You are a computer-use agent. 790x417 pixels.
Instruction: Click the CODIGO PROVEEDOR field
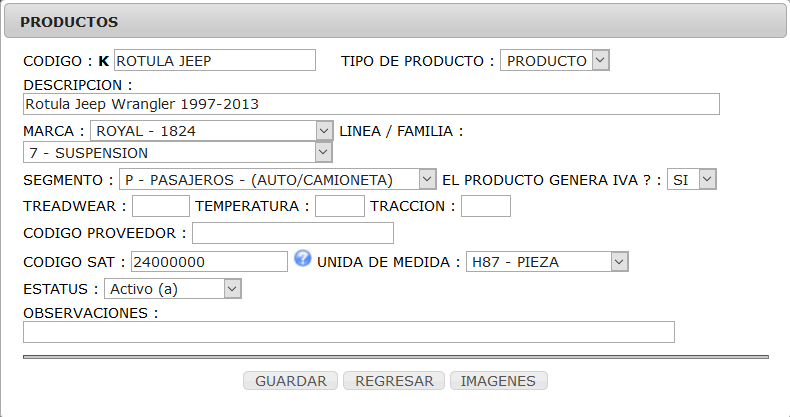tap(293, 233)
